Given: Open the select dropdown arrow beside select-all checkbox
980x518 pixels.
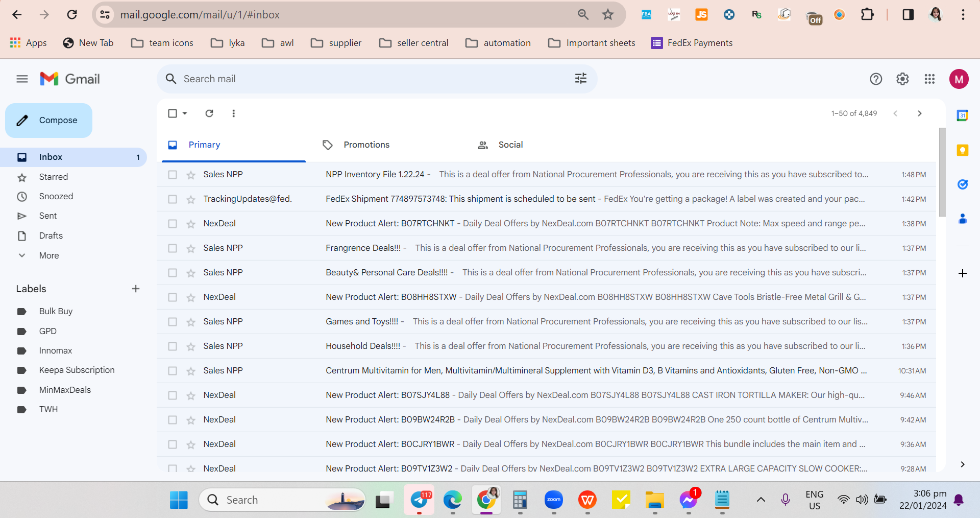Looking at the screenshot, I should (185, 113).
